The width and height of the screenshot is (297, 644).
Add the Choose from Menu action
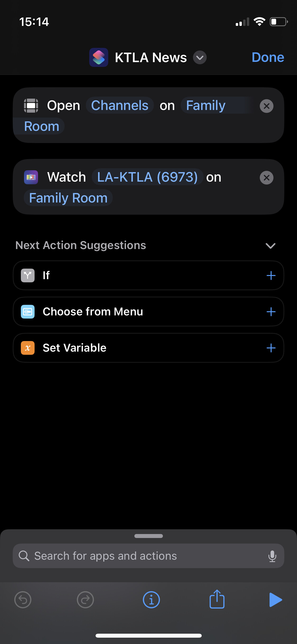coord(271,312)
